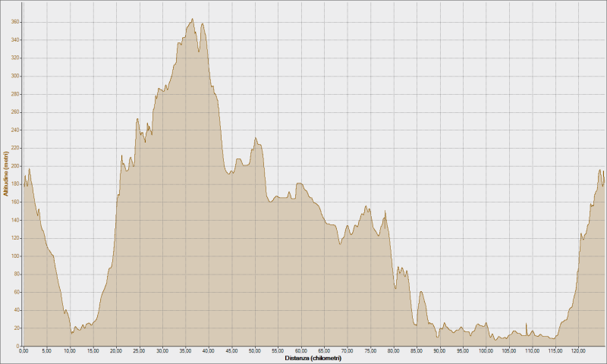Click the 200 altitude tick label
The height and width of the screenshot is (364, 607).
tap(15, 166)
